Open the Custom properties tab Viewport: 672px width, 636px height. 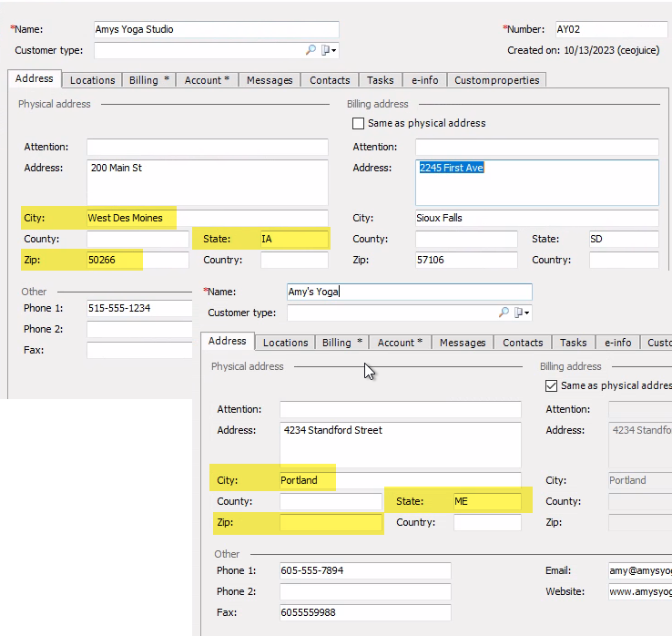(x=496, y=80)
